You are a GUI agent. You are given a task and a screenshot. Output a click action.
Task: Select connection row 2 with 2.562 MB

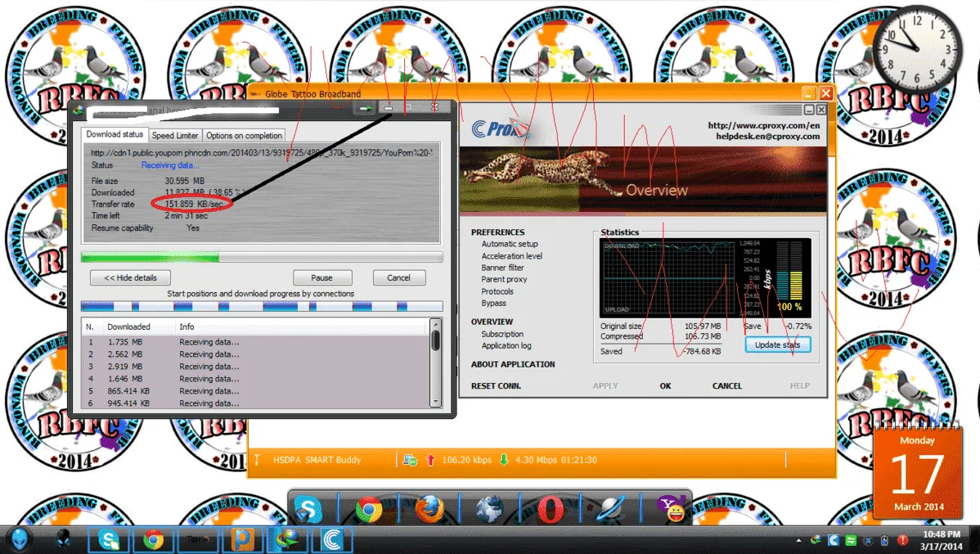pos(255,354)
